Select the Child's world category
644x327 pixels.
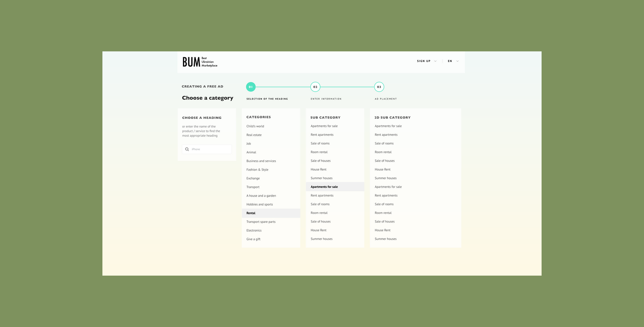(255, 126)
